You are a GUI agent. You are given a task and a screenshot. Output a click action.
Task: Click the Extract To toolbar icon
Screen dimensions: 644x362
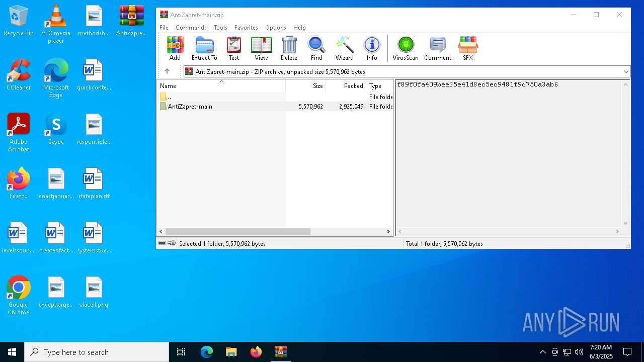pyautogui.click(x=204, y=48)
